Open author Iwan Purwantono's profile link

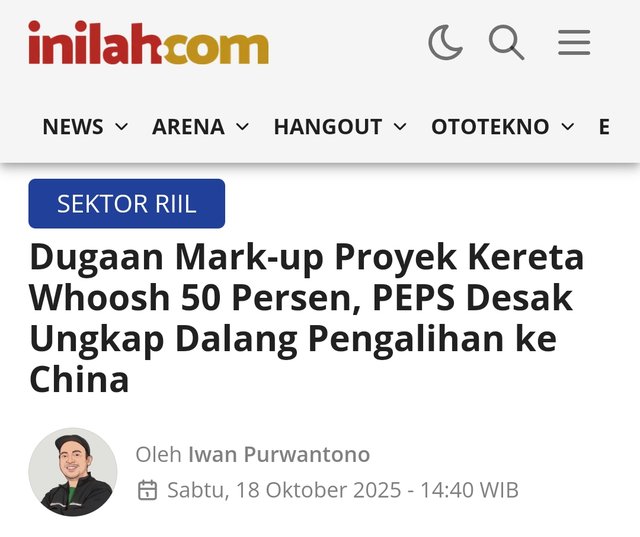coord(279,455)
